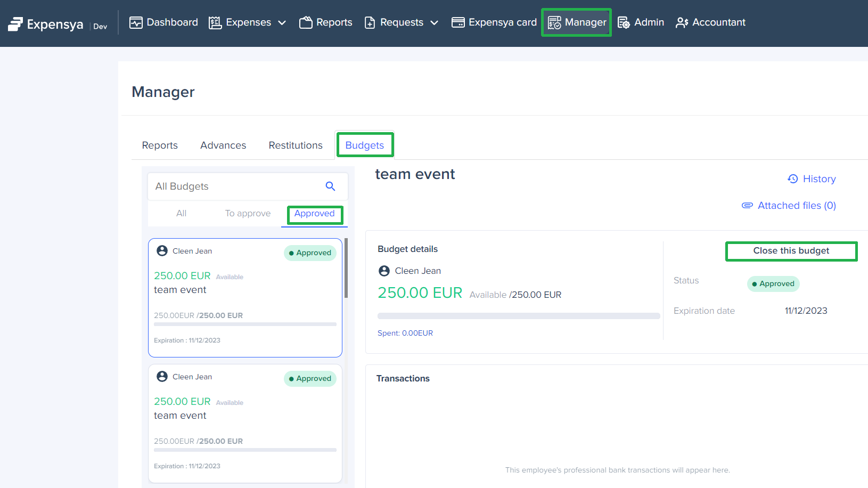Click the budget progress bar in details

519,316
